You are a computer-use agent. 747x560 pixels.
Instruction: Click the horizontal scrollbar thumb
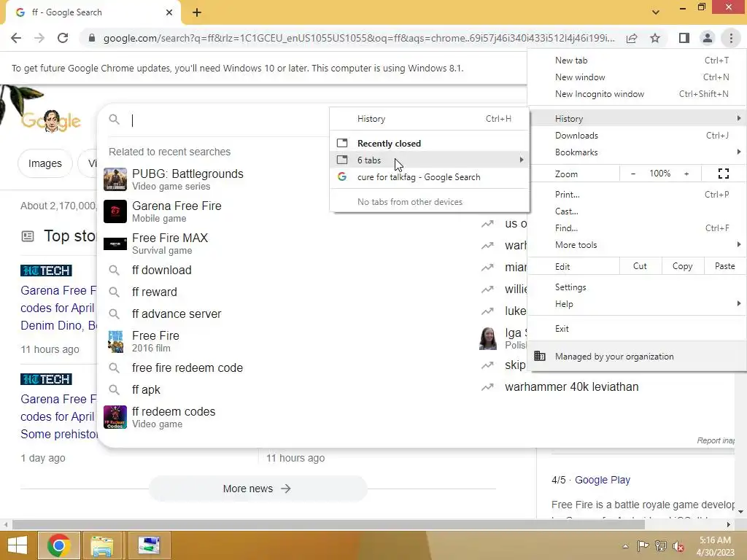click(328, 525)
